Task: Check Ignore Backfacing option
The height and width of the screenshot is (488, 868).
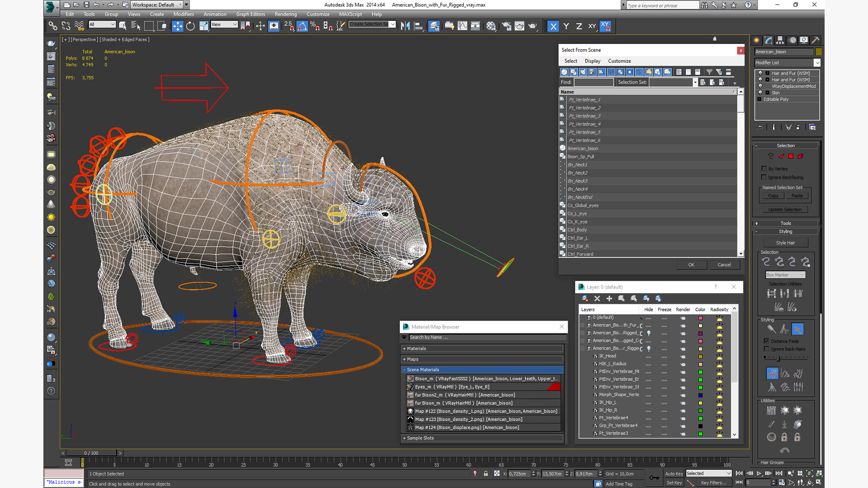Action: click(764, 177)
